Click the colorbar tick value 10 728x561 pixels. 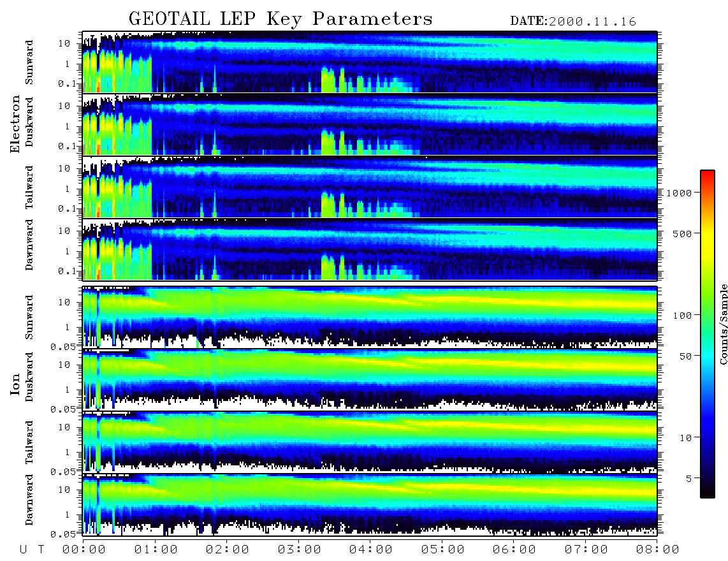pyautogui.click(x=685, y=437)
